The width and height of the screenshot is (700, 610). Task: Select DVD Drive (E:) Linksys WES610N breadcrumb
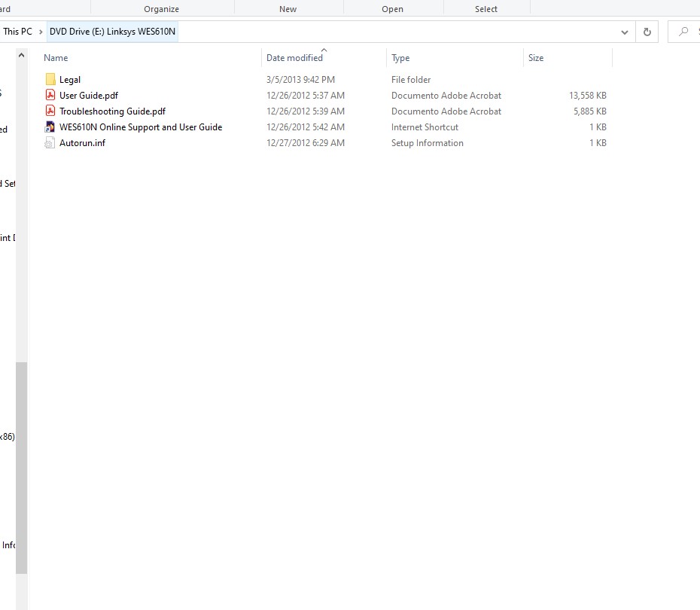pos(112,32)
